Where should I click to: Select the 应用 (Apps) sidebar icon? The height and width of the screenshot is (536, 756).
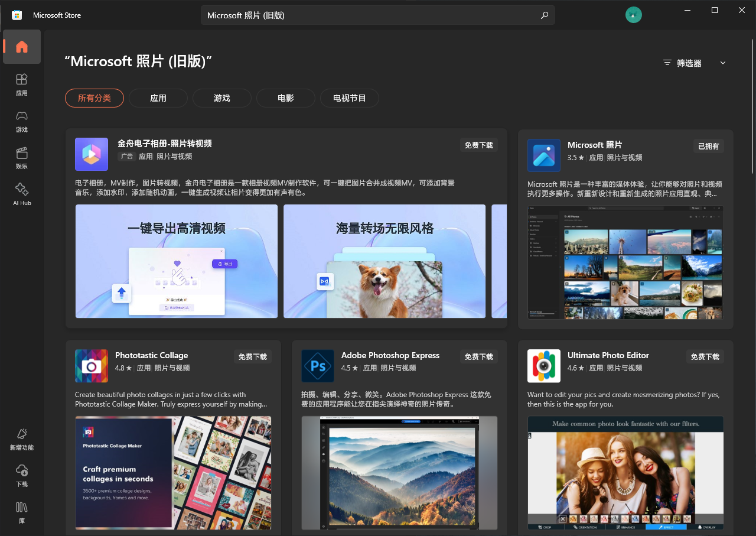[21, 85]
